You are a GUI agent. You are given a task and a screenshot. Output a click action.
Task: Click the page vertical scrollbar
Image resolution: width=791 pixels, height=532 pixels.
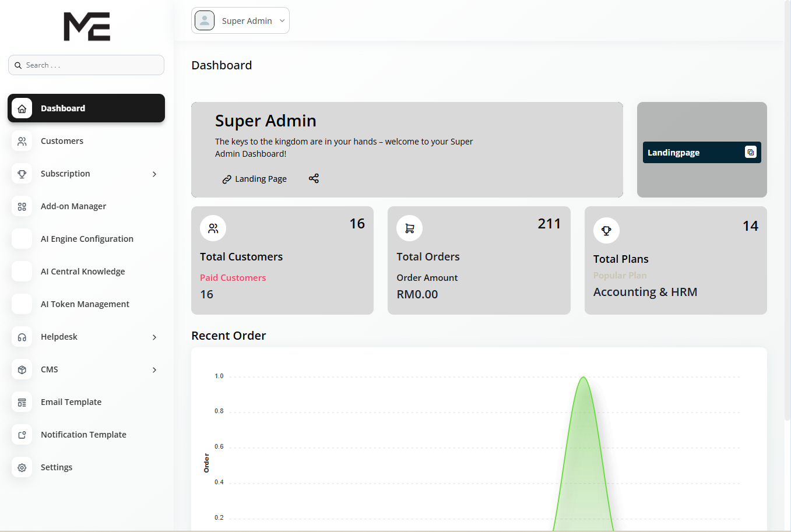point(788,210)
